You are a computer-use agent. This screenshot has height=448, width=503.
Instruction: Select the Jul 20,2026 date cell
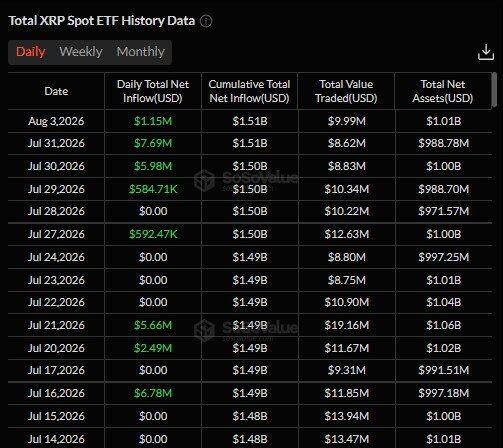tap(56, 348)
